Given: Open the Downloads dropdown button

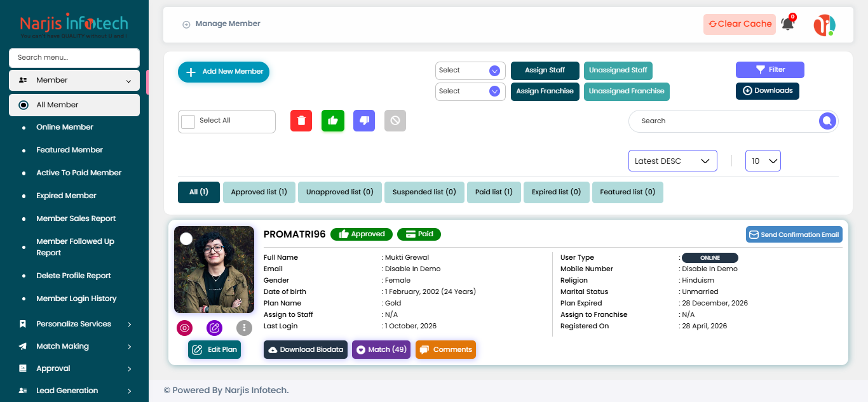Looking at the screenshot, I should click(768, 91).
